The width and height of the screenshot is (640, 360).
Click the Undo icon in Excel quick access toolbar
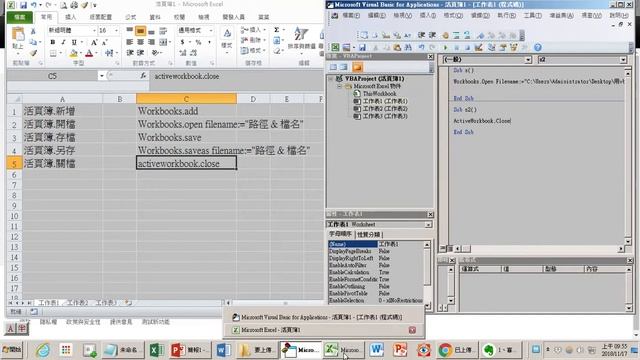coord(34,5)
